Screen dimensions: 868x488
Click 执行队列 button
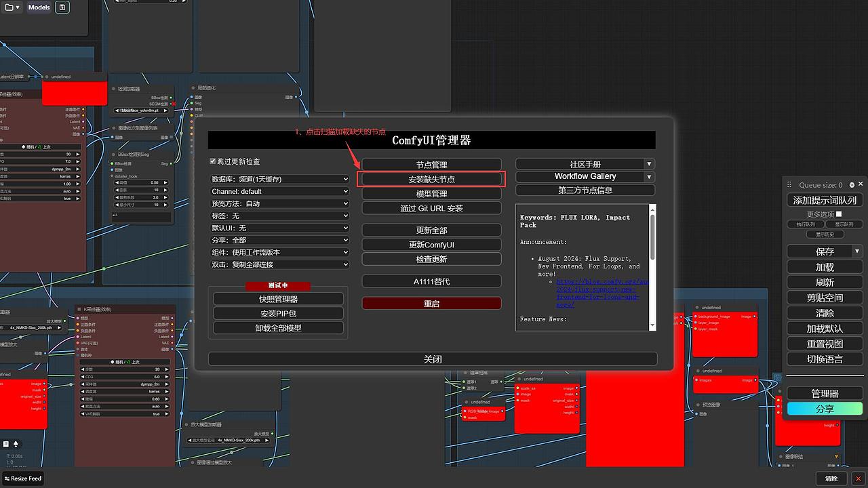click(x=806, y=224)
